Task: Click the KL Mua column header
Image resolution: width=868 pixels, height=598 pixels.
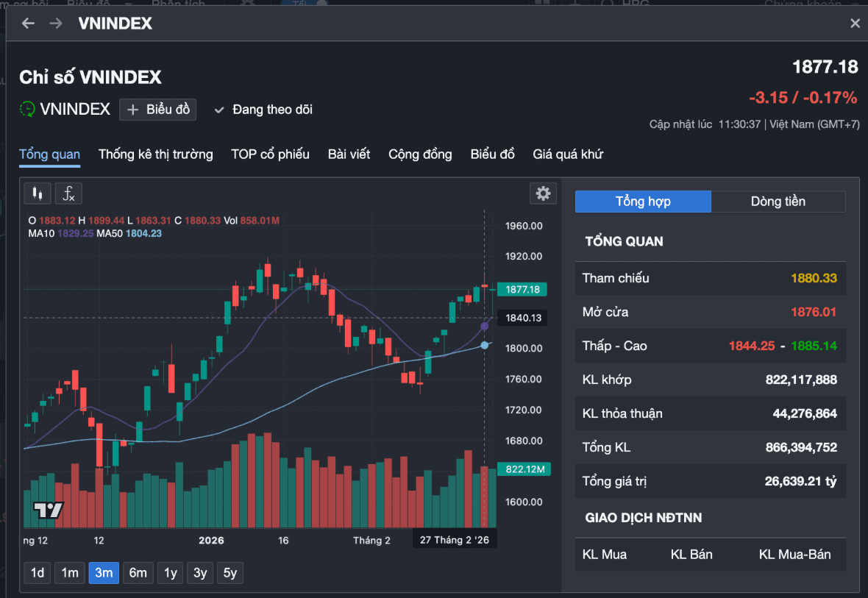Action: 605,555
